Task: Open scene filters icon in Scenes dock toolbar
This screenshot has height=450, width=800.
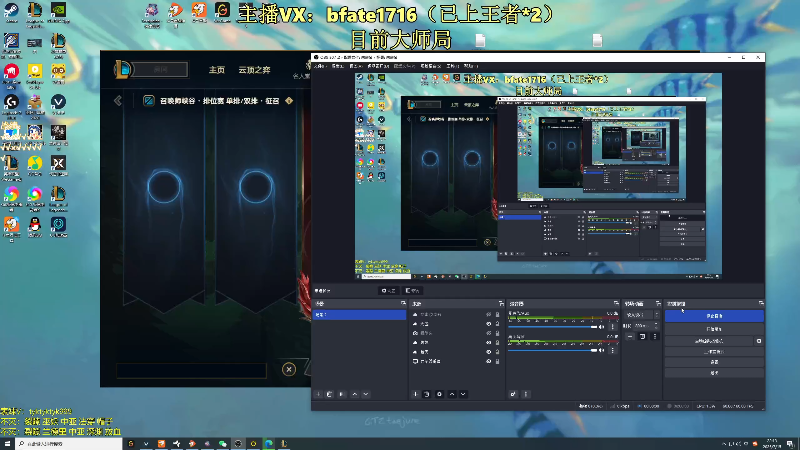Action: [342, 394]
